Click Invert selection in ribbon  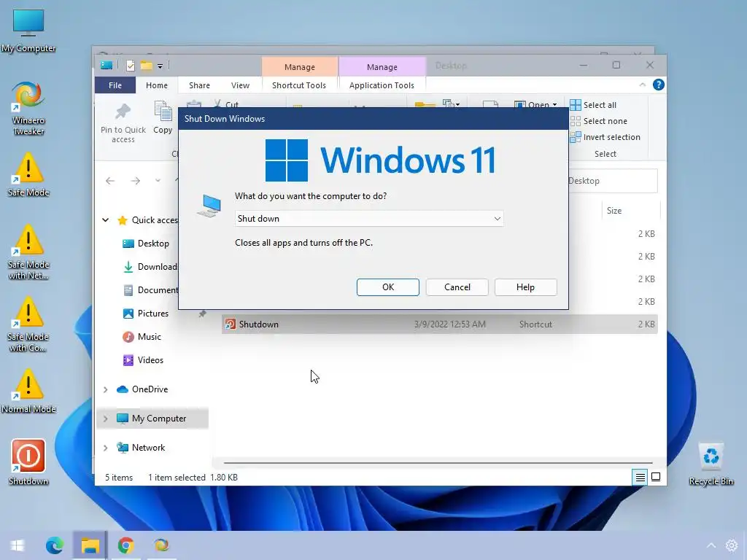coord(605,137)
